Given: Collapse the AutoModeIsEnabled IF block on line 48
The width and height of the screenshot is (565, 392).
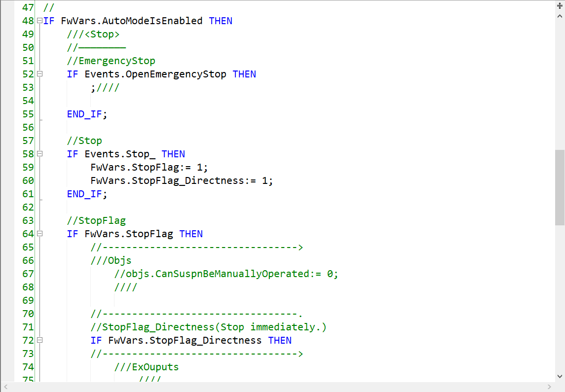Looking at the screenshot, I should (39, 21).
